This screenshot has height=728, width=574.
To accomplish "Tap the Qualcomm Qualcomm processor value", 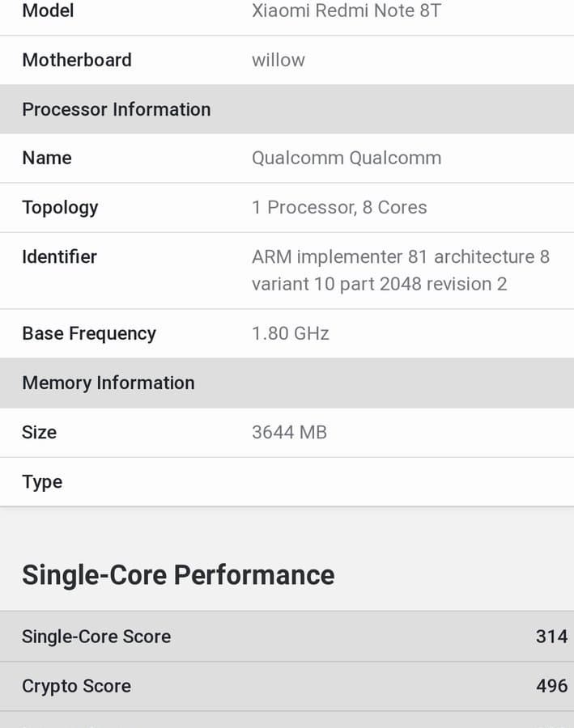I will [347, 159].
